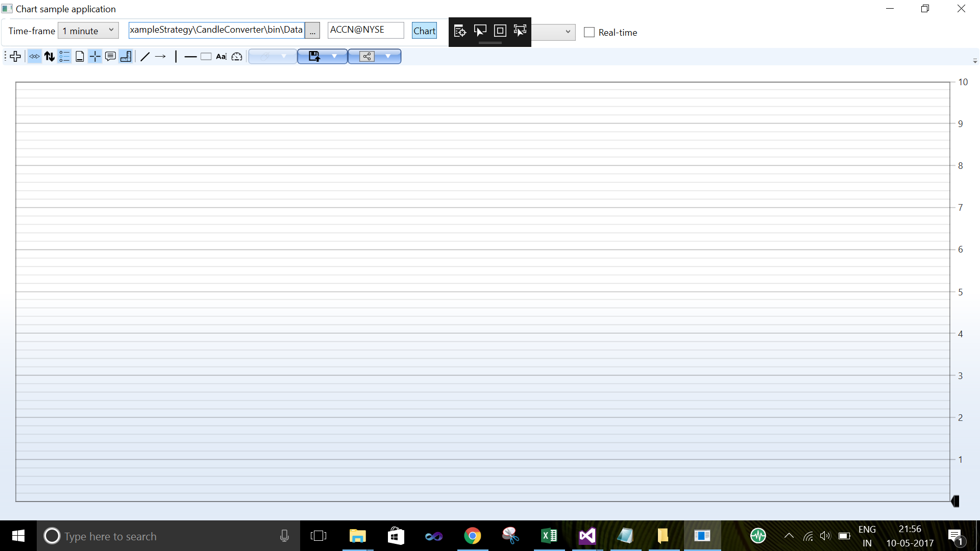This screenshot has height=551, width=980.
Task: Open the save chart dropdown arrow
Action: (x=334, y=56)
